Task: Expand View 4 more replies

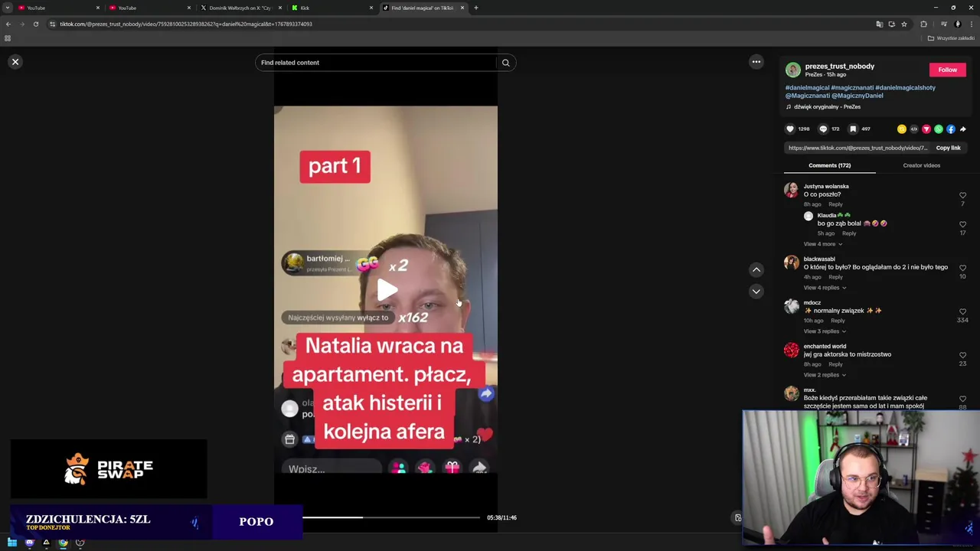Action: pos(822,244)
